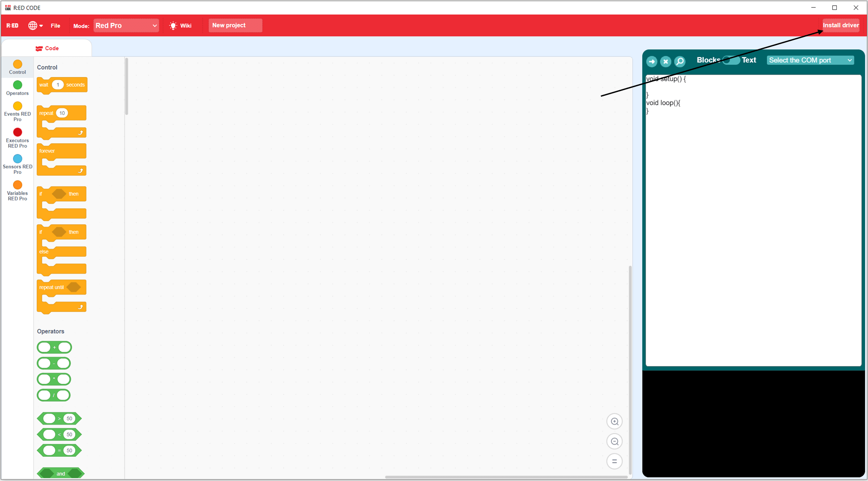868x481 pixels.
Task: Open the Operators block category
Action: click(17, 88)
